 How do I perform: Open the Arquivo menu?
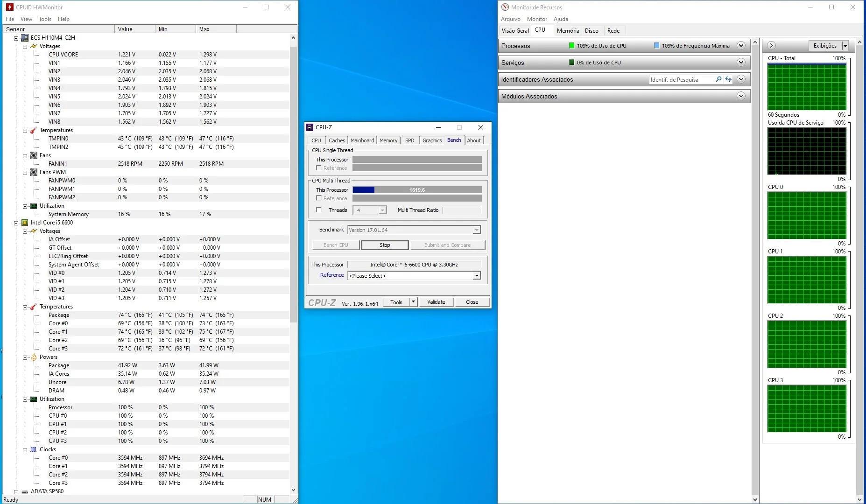(x=510, y=19)
